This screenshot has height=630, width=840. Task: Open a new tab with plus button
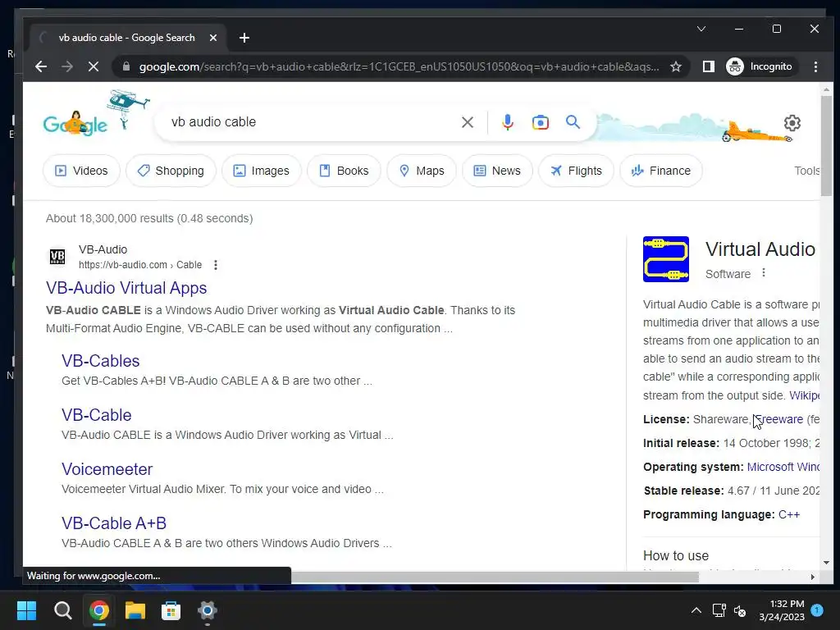tap(244, 38)
